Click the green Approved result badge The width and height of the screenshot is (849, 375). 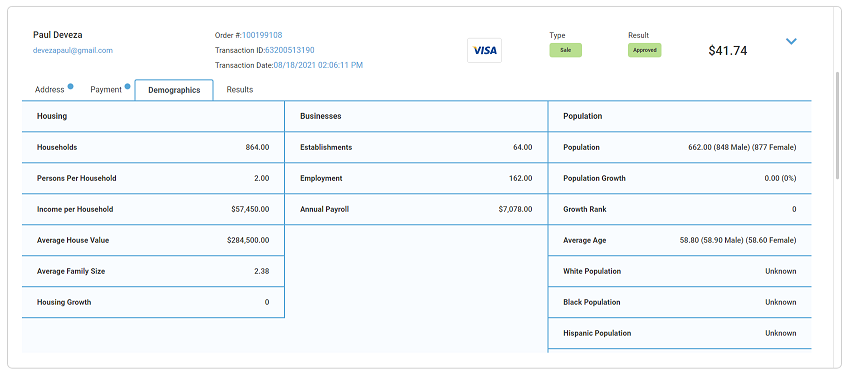tap(644, 50)
